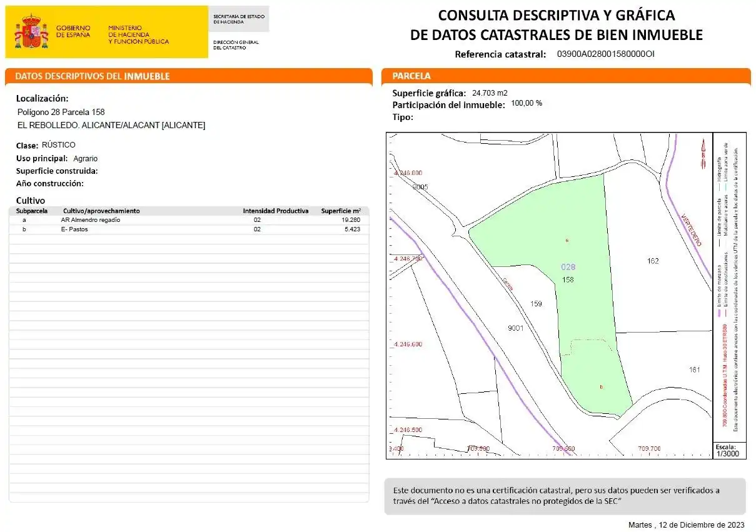Click the orange PARCELA header bar
Screen dimensions: 756x532
(x=566, y=76)
